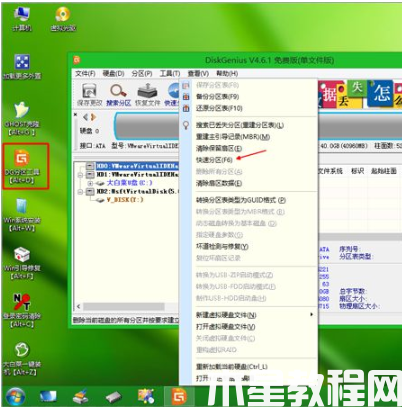
Task: Switch to DiskGenius taskbar button
Action: 179,396
